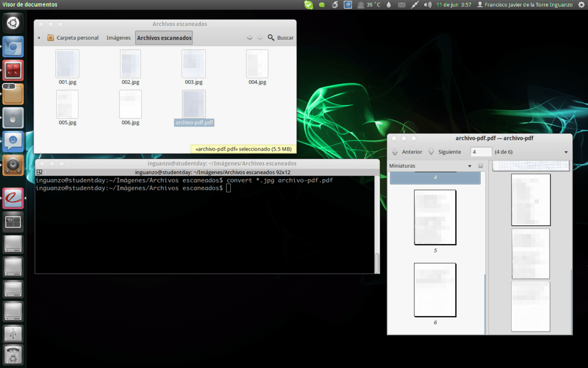
Task: Click the Buscar magnifier icon
Action: point(271,38)
